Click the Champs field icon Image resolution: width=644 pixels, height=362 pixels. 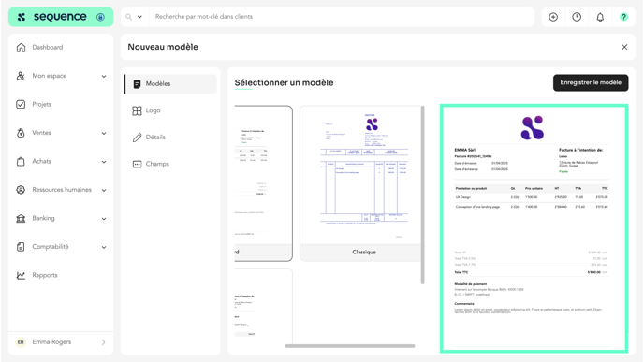(137, 165)
